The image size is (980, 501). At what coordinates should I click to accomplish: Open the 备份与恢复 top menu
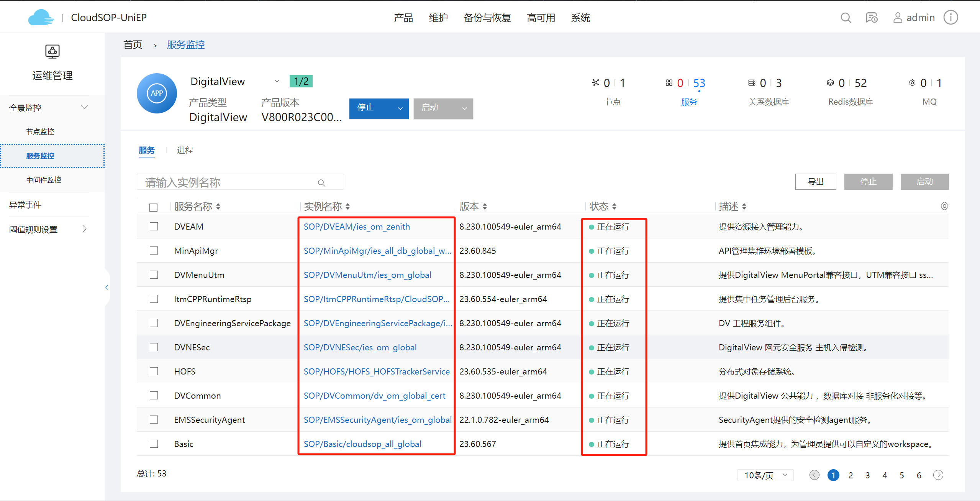click(x=487, y=18)
